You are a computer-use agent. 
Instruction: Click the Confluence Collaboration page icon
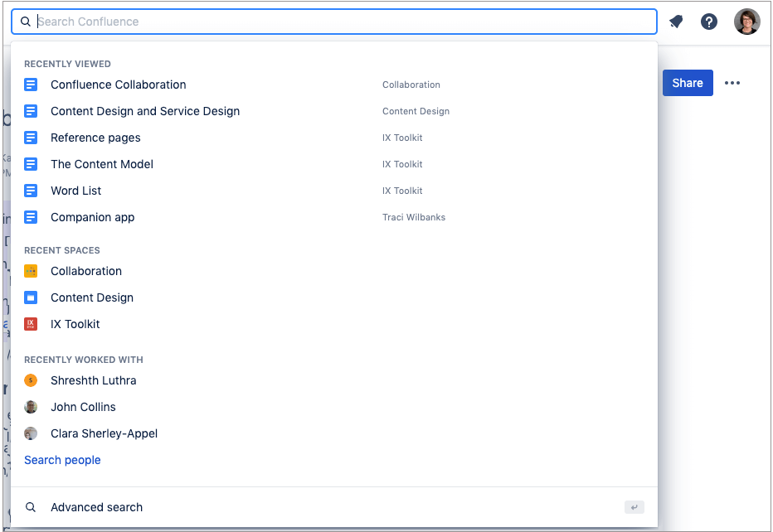tap(31, 84)
